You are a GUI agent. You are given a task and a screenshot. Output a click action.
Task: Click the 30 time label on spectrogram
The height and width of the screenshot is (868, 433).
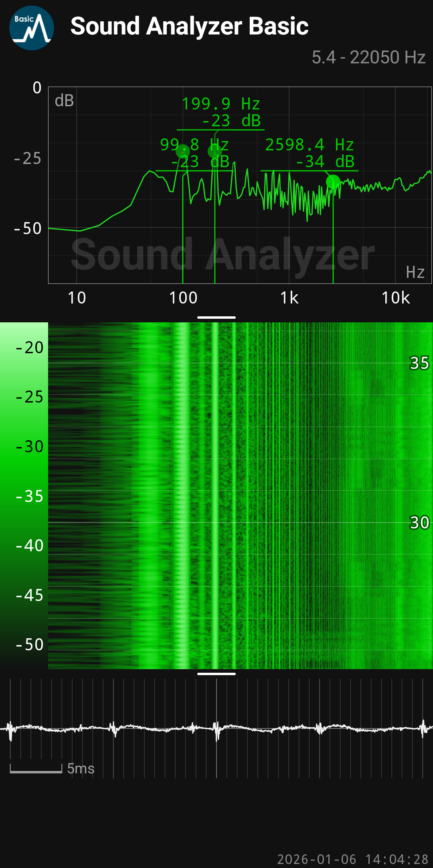[419, 522]
